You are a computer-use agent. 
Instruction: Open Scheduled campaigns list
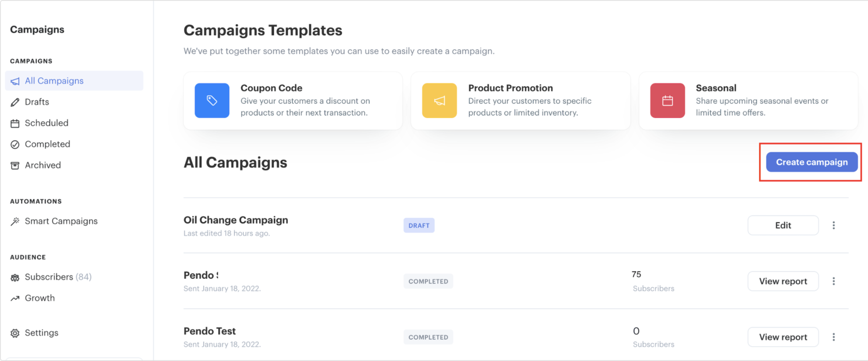(x=46, y=123)
